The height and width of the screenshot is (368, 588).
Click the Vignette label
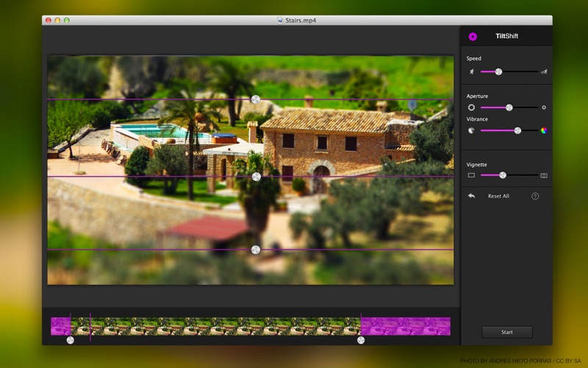click(476, 164)
